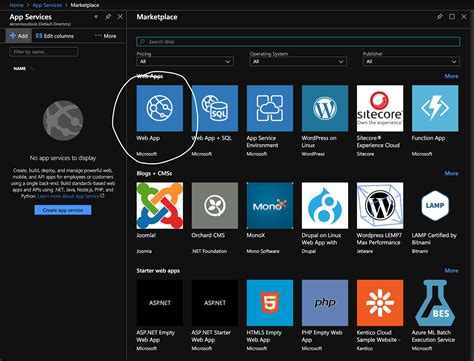
Task: Select the Orchard CMS tile
Action: pyautogui.click(x=215, y=206)
